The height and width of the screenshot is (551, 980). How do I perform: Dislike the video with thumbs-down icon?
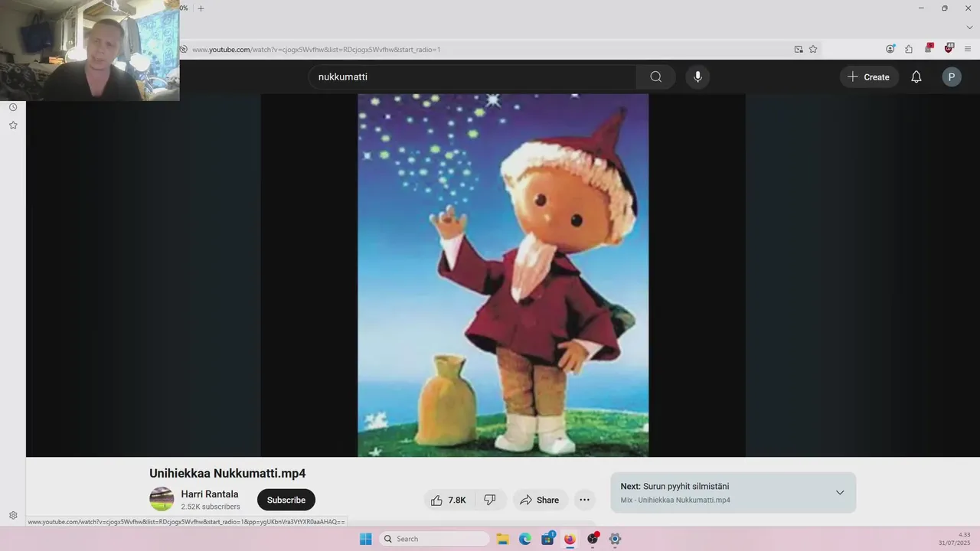point(490,500)
